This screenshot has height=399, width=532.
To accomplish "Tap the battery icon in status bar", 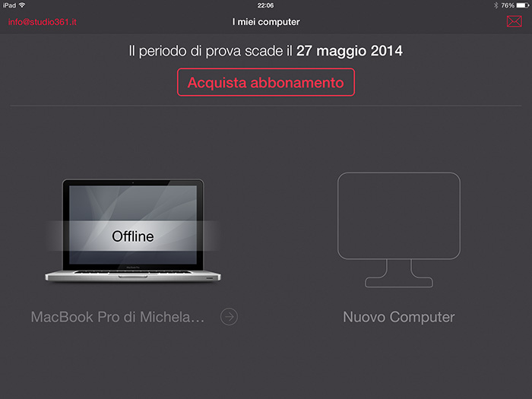I will click(x=523, y=5).
